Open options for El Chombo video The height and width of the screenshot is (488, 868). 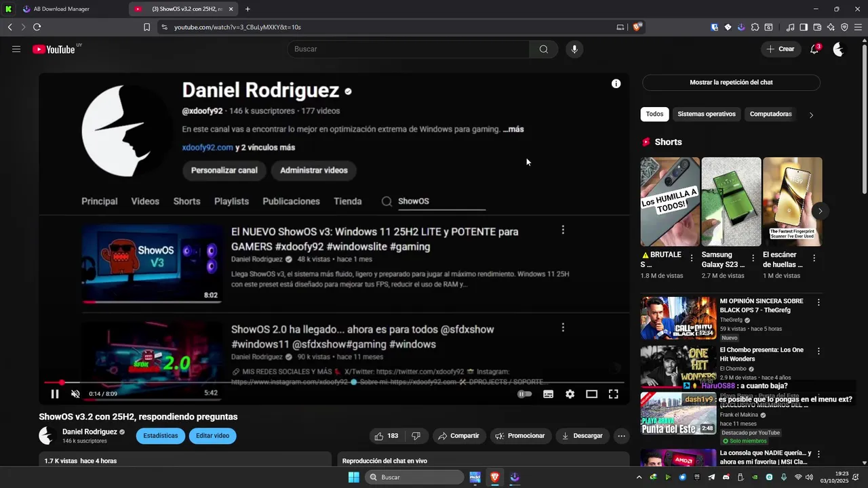point(818,351)
